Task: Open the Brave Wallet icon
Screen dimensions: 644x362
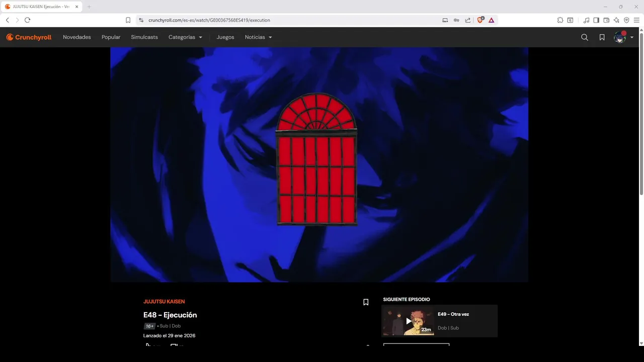Action: tap(606, 20)
